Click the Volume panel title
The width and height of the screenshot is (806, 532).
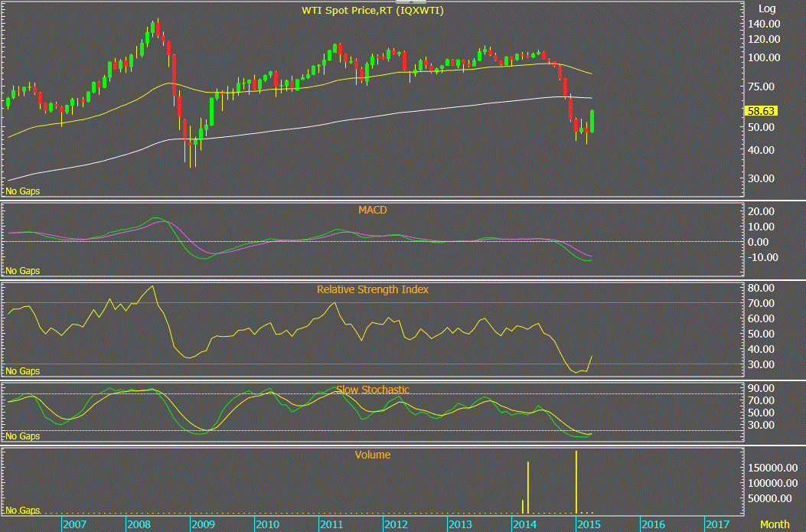pyautogui.click(x=373, y=455)
